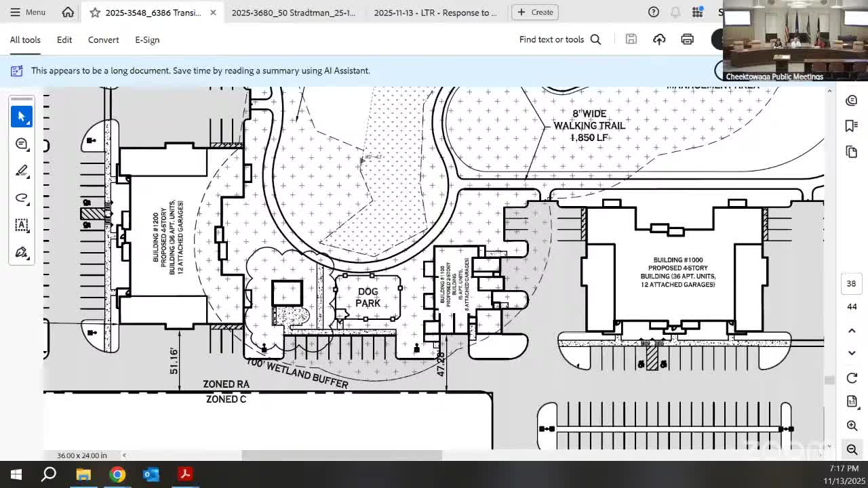Click the Create button
The image size is (868, 488).
click(535, 12)
